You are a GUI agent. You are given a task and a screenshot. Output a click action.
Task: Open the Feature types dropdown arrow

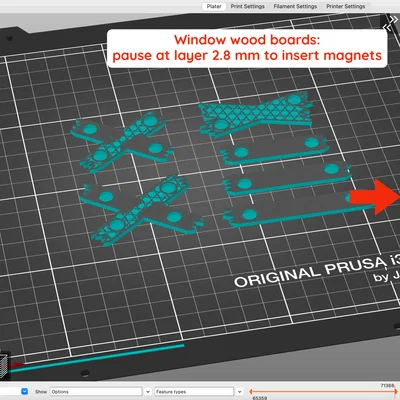(x=239, y=392)
